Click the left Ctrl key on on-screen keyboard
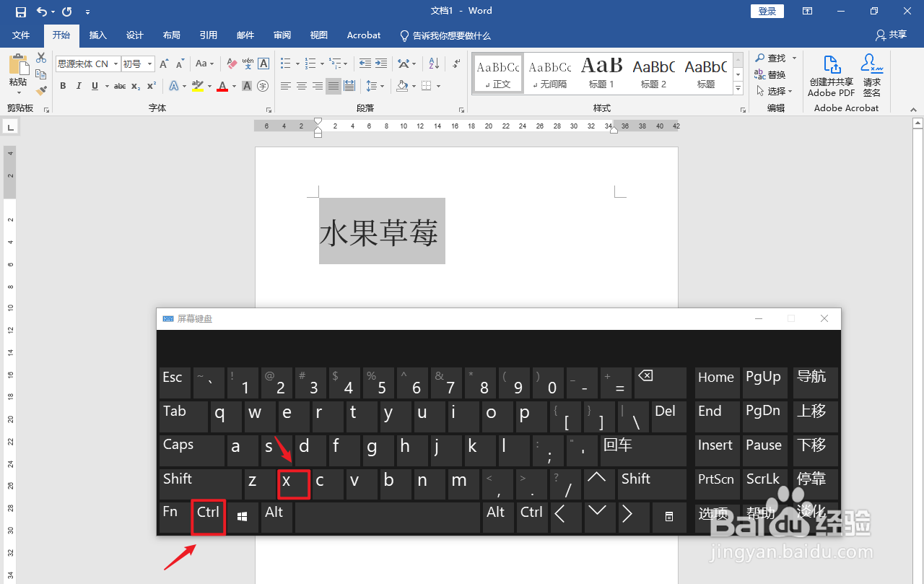 [x=209, y=518]
